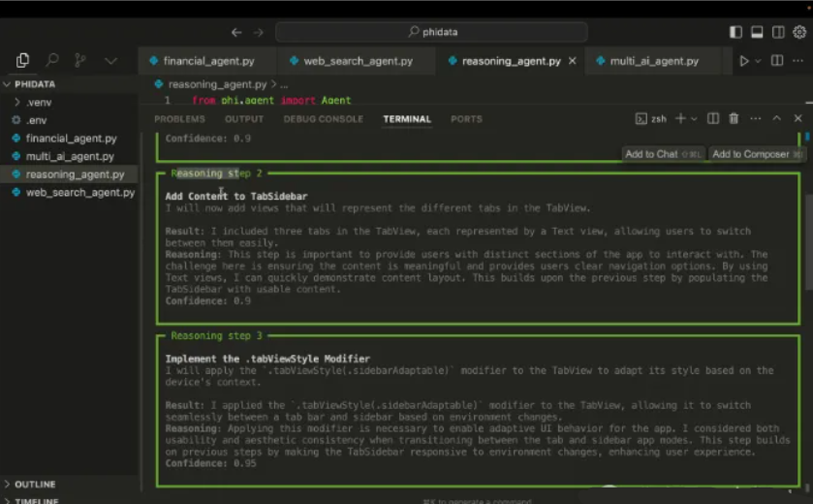The width and height of the screenshot is (813, 504).
Task: Click the terminal vertical scrollbar thumb
Action: [x=809, y=241]
